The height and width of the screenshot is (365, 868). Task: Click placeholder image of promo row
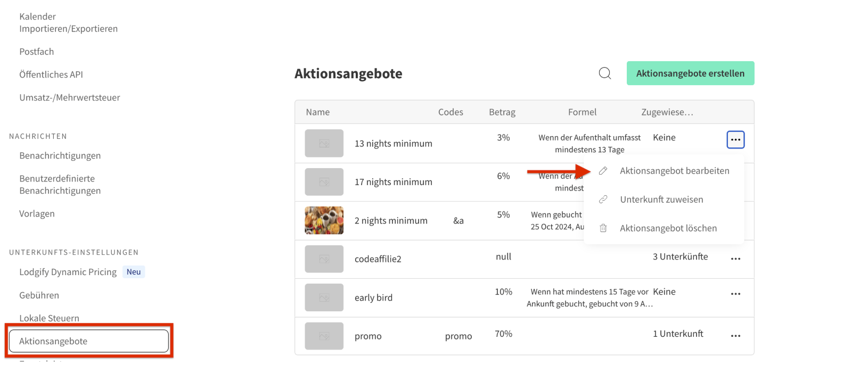pyautogui.click(x=324, y=336)
